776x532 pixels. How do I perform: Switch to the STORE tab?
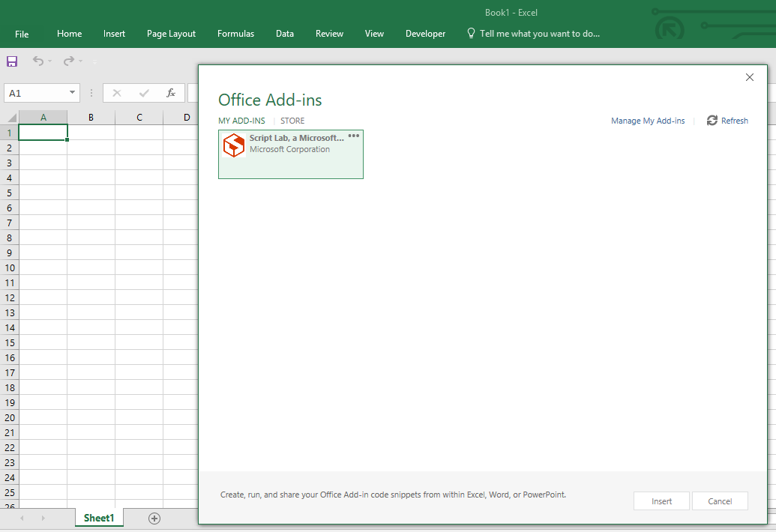pyautogui.click(x=292, y=121)
